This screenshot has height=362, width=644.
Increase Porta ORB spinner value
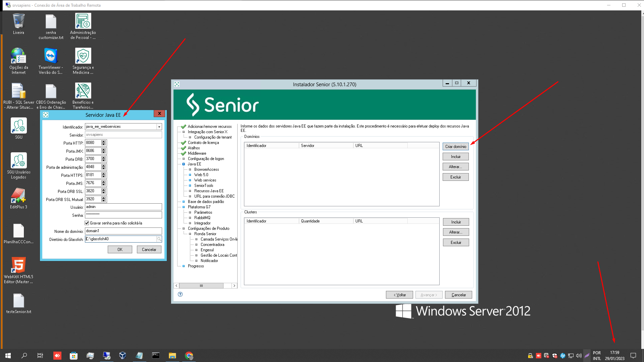click(x=104, y=158)
